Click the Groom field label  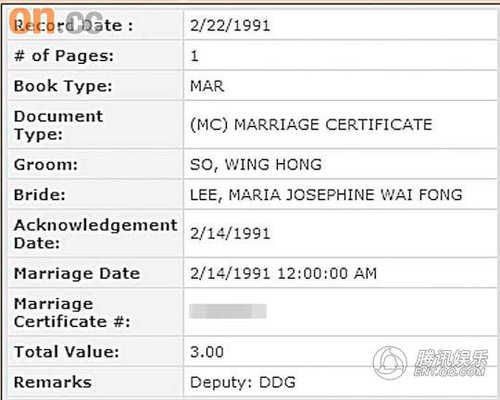click(x=46, y=165)
